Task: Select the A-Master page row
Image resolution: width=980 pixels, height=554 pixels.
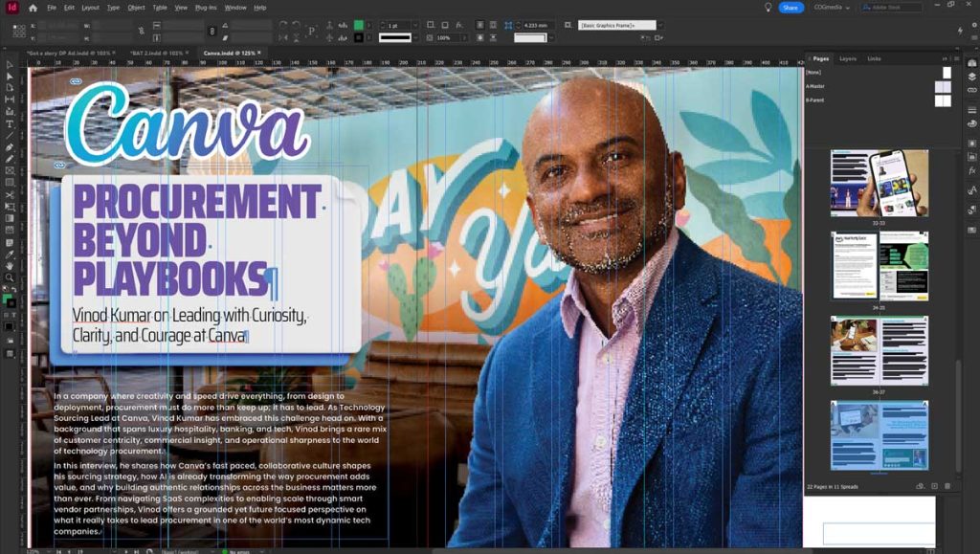Action: coord(879,86)
